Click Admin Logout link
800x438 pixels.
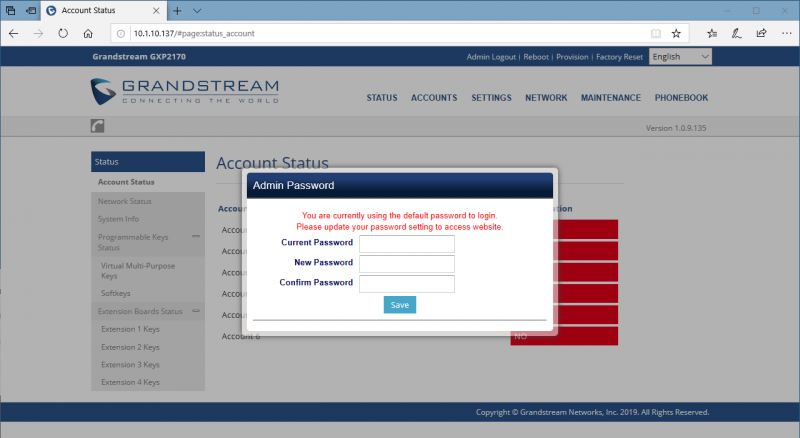[491, 57]
